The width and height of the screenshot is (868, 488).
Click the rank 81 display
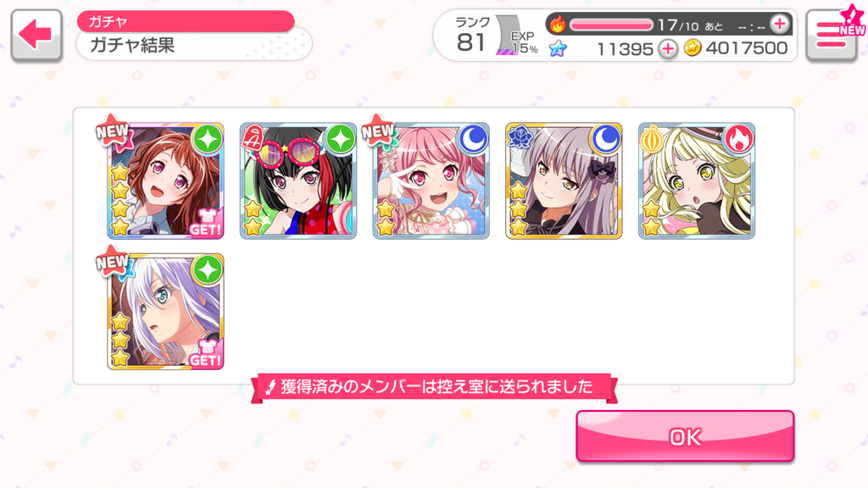tap(471, 36)
